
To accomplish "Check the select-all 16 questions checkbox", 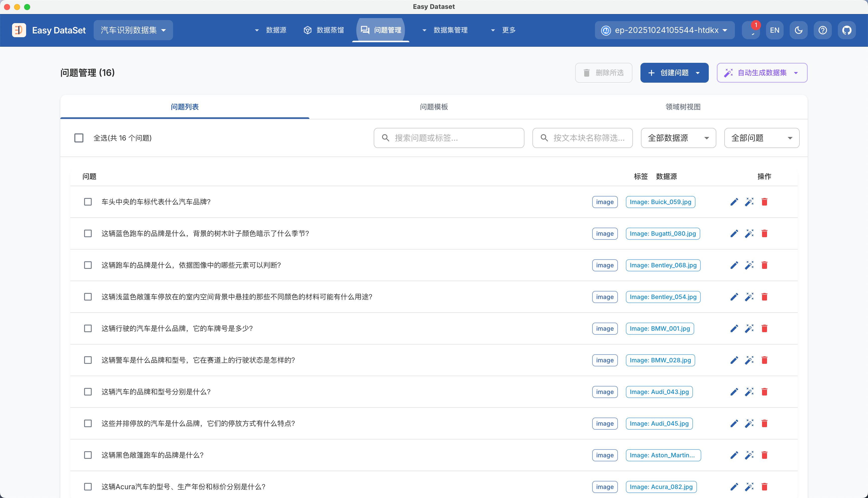I will [x=79, y=138].
